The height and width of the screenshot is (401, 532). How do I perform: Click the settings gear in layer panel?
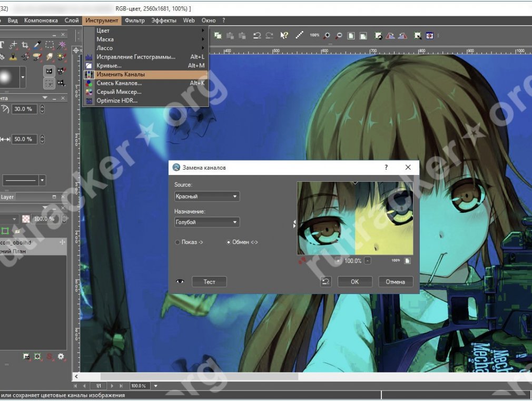point(61,356)
